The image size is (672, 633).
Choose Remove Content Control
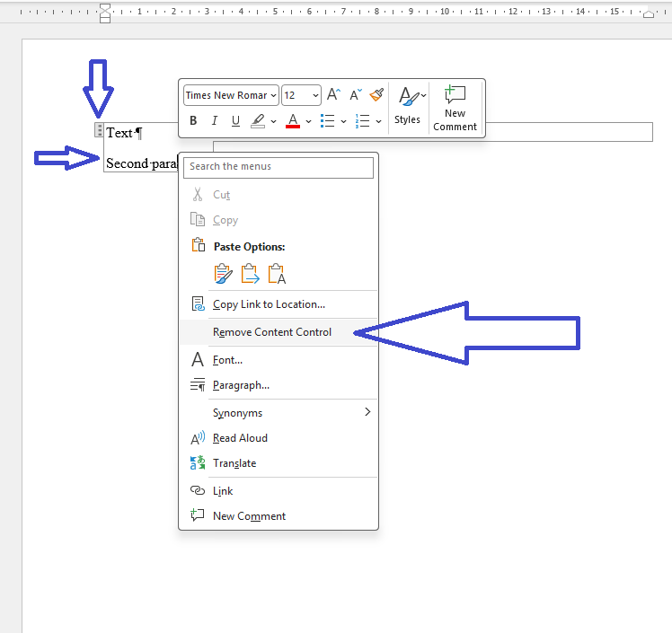pos(279,332)
